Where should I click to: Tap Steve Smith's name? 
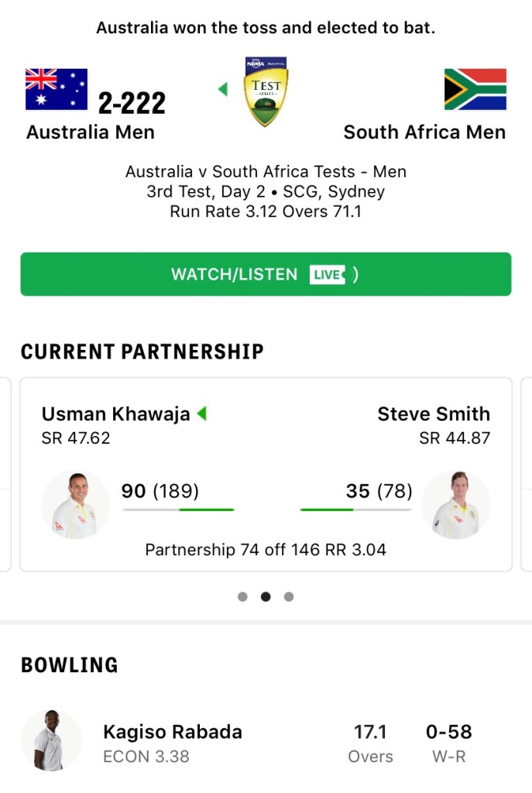point(434,414)
